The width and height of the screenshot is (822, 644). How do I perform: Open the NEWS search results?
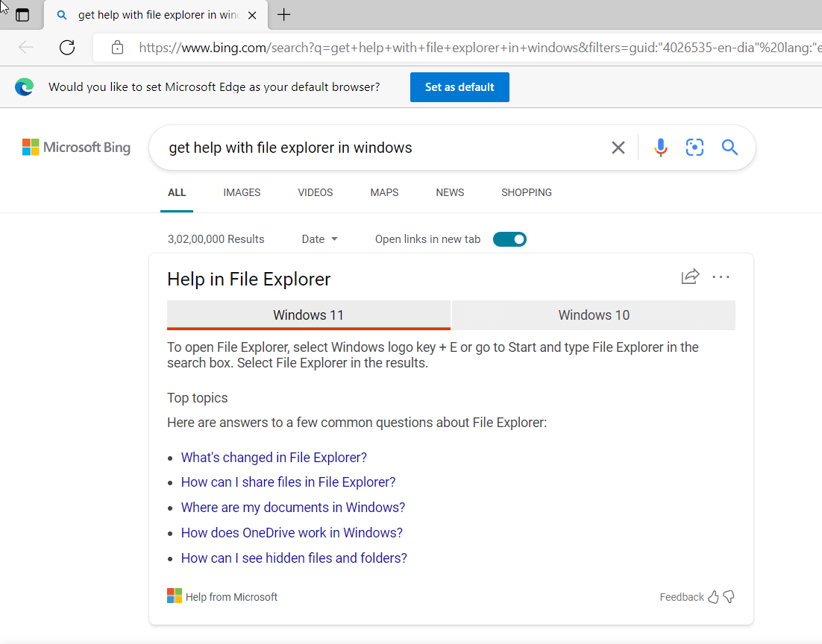coord(450,192)
